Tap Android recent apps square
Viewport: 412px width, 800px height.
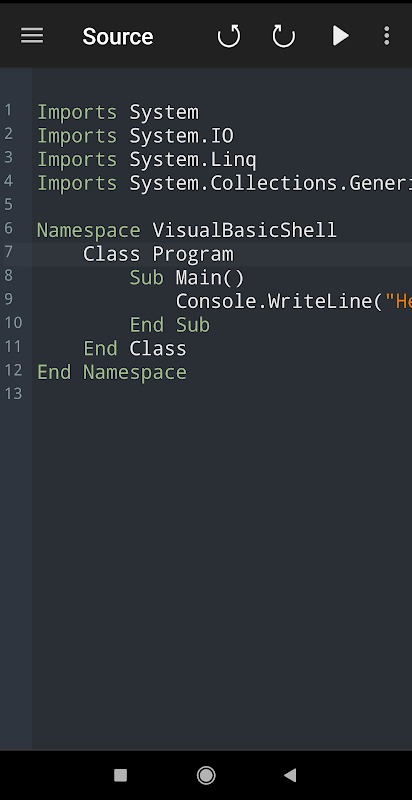coord(120,776)
